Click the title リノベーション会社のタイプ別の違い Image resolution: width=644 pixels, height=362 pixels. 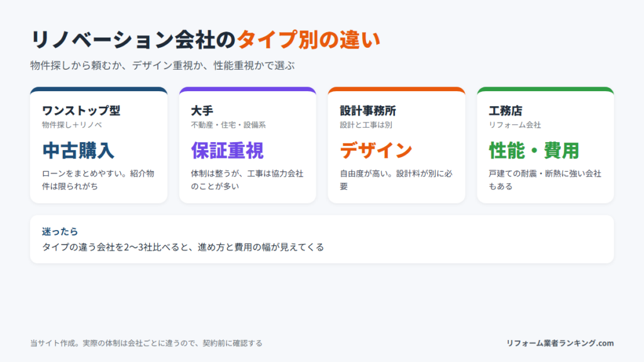pos(206,40)
